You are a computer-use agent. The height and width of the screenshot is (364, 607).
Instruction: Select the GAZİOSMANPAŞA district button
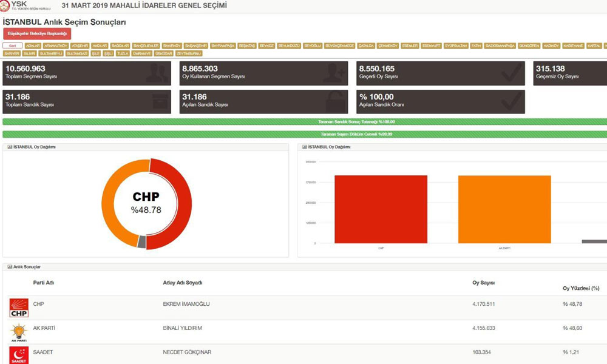coord(500,45)
